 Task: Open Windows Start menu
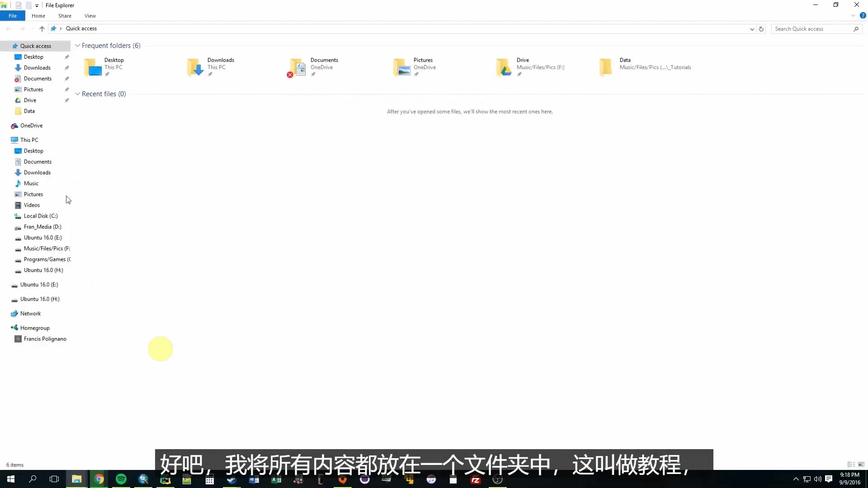tap(11, 479)
